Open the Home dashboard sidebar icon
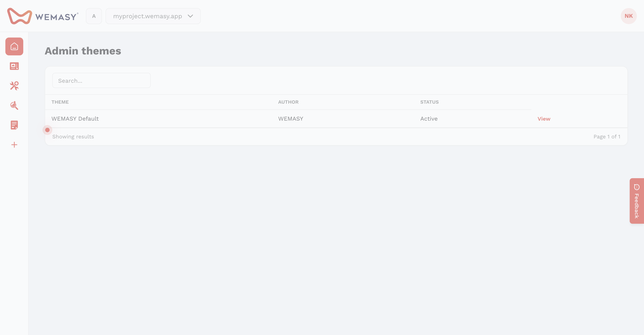Image resolution: width=644 pixels, height=335 pixels. [14, 46]
